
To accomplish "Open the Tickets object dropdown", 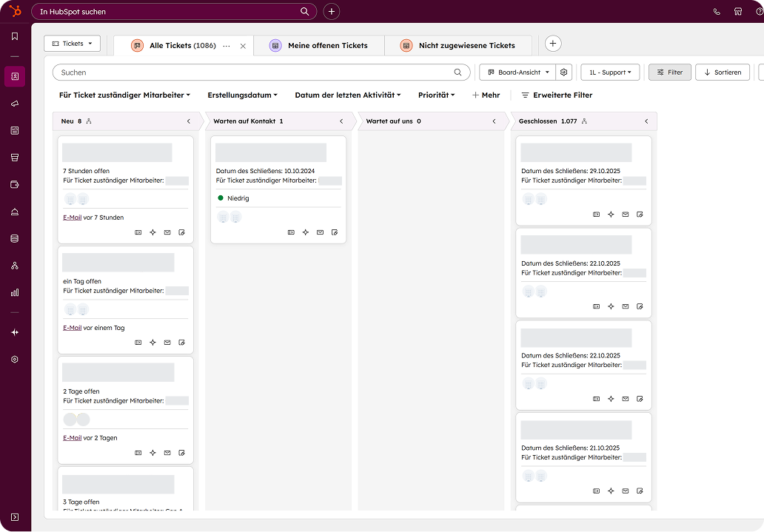I will (x=72, y=44).
